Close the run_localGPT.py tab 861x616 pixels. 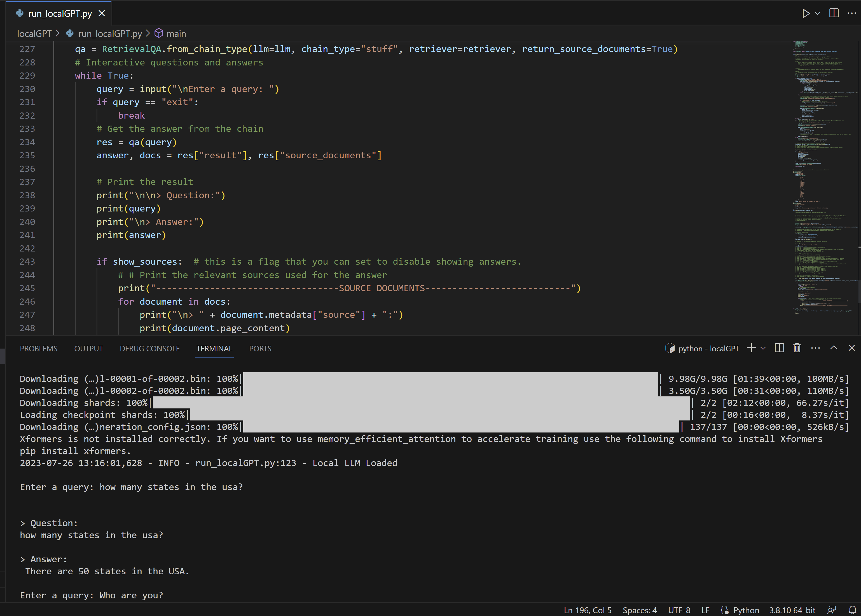click(102, 14)
